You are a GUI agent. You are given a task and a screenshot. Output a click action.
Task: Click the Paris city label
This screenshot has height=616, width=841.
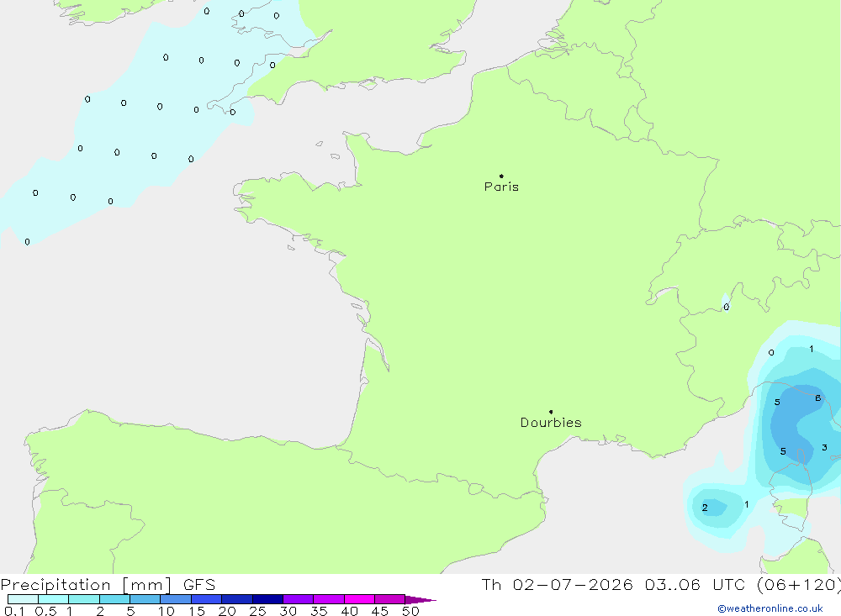[x=501, y=187]
